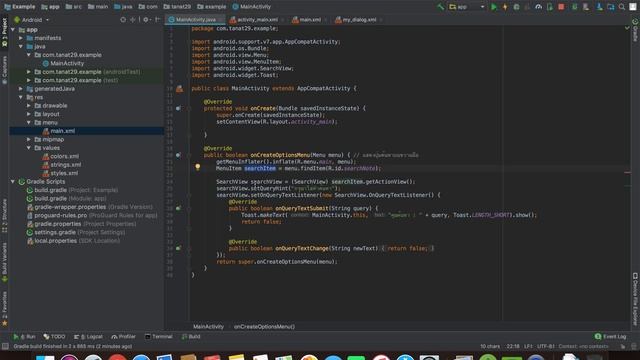The image size is (640, 360).
Task: Click the Make Project hammer icon
Action: (441, 7)
